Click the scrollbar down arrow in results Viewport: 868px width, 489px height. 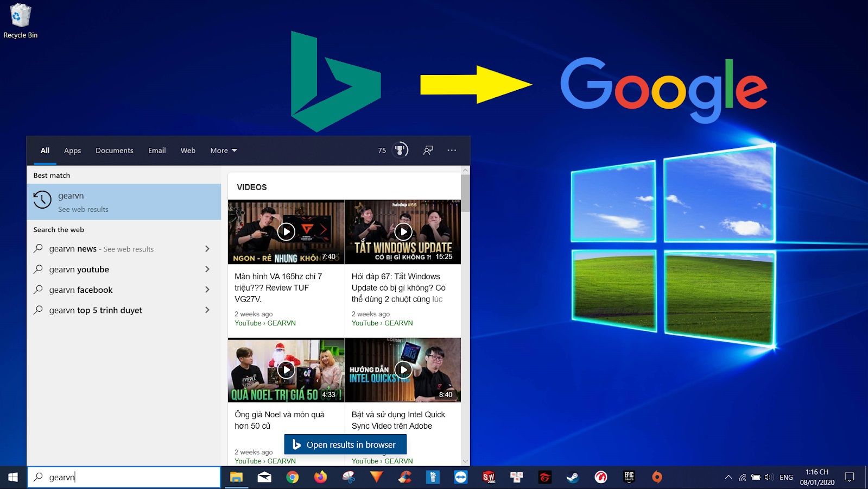[x=465, y=461]
